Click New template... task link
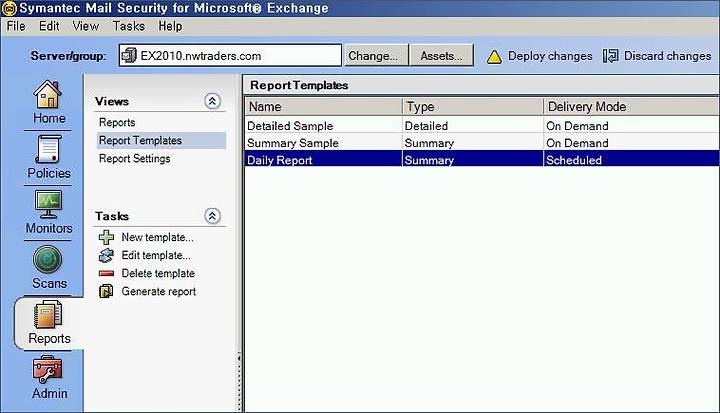The width and height of the screenshot is (720, 413). [158, 237]
